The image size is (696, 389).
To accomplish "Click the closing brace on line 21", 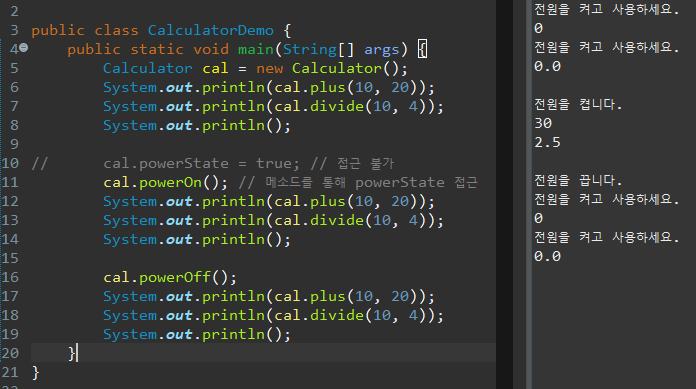I will pyautogui.click(x=36, y=373).
